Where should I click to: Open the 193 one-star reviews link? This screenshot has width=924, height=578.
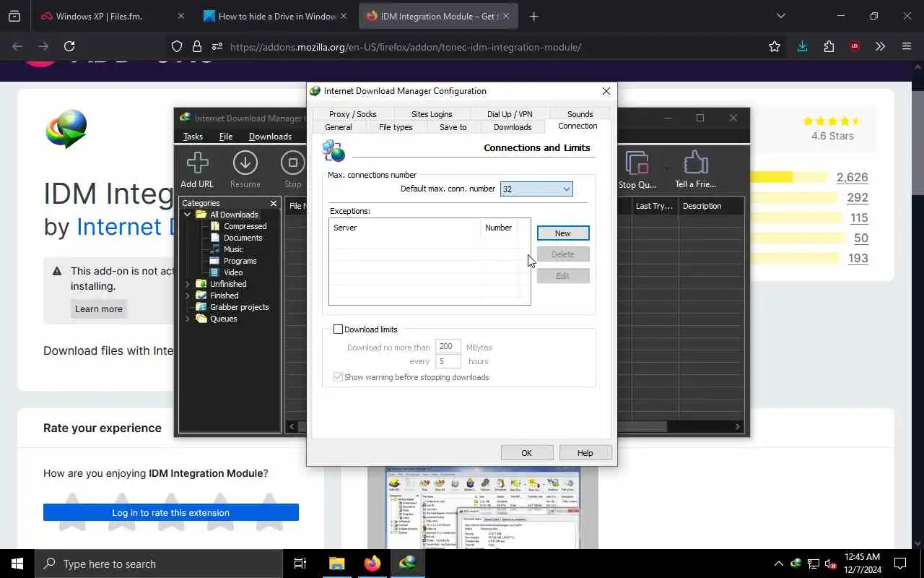click(858, 259)
